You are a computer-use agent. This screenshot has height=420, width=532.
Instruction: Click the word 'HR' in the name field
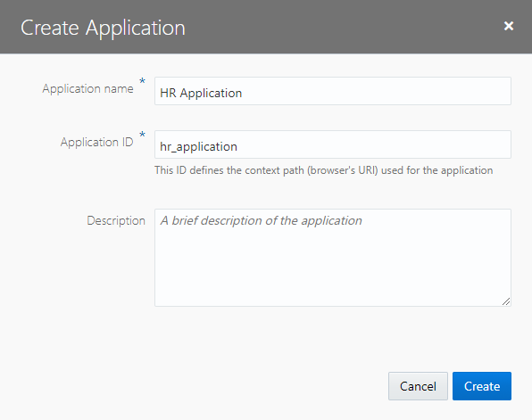point(168,93)
